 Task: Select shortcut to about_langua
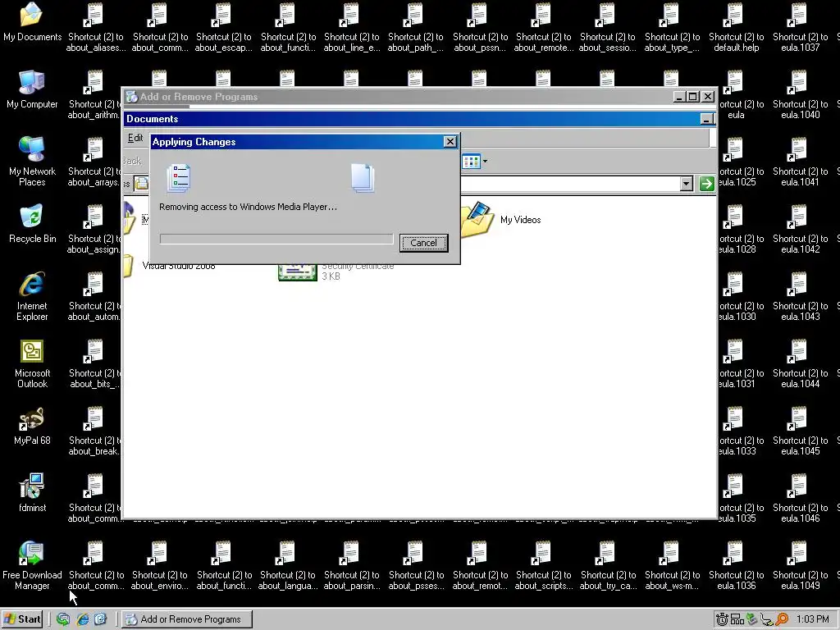tap(287, 566)
